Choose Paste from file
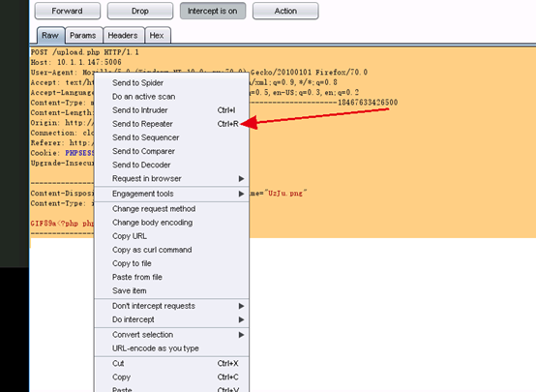 [x=171, y=277]
